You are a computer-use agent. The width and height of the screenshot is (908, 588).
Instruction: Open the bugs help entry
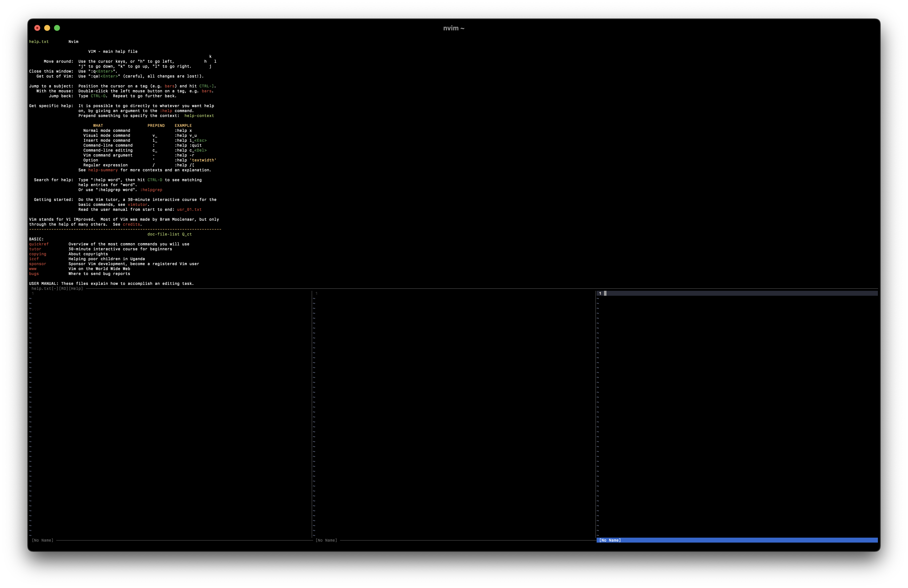click(x=34, y=274)
